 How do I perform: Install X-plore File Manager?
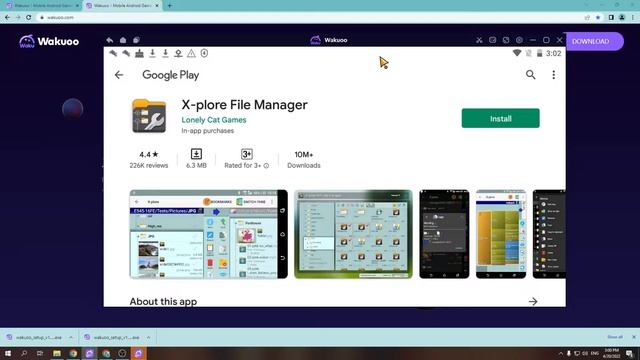point(500,118)
